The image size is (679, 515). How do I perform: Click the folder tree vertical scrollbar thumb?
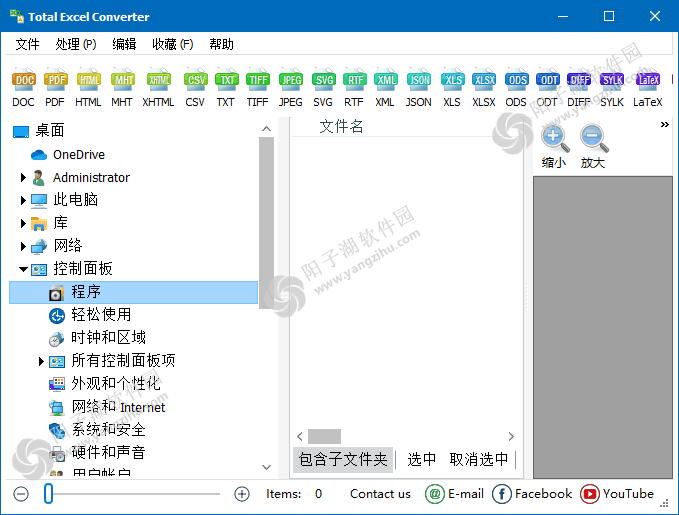click(x=266, y=223)
